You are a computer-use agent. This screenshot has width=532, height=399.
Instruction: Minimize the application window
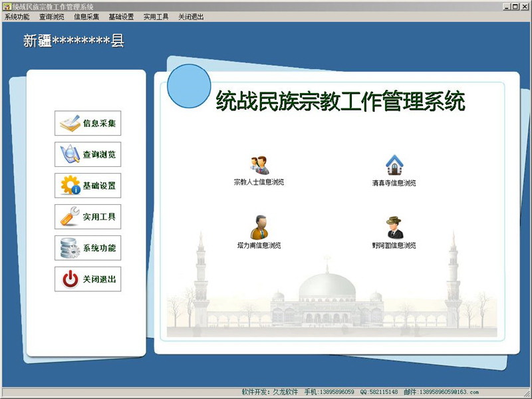pos(507,7)
